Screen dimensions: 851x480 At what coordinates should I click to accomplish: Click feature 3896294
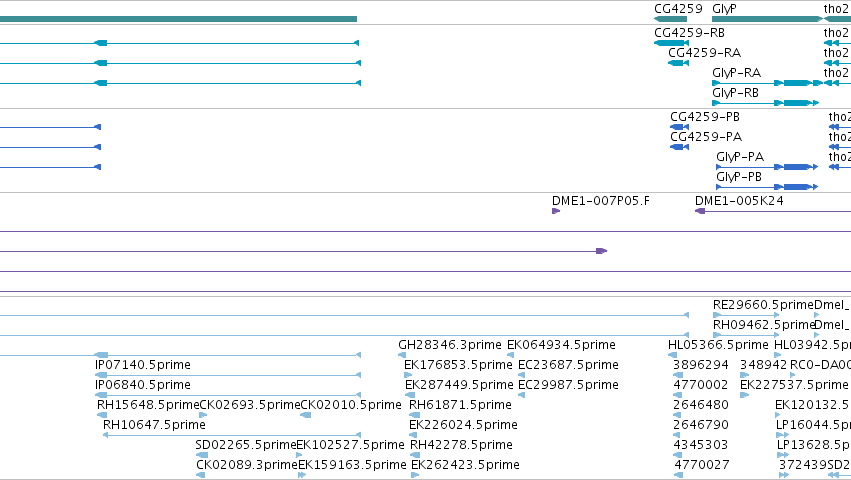(701, 365)
